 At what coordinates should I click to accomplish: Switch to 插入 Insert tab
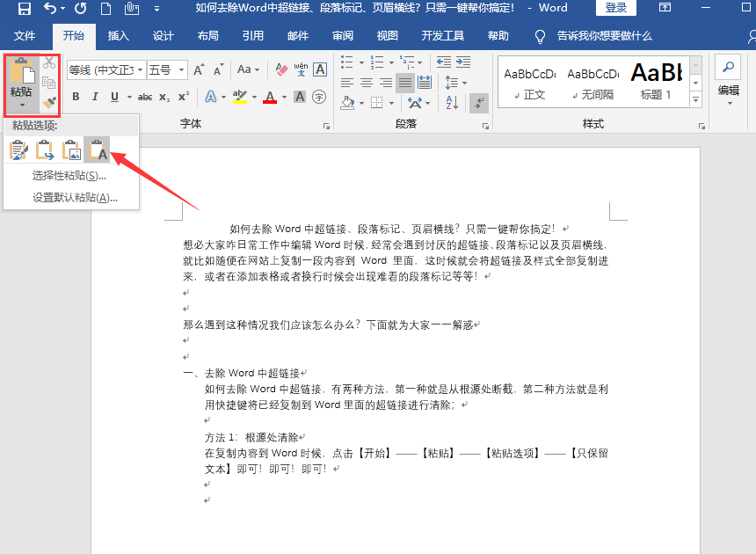click(x=118, y=36)
